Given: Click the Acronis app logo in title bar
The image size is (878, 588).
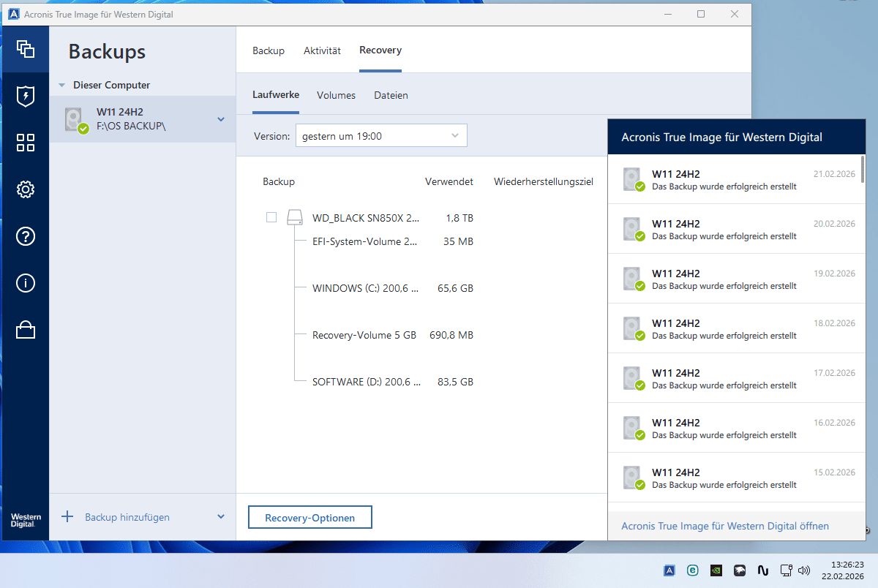Looking at the screenshot, I should click(x=15, y=15).
